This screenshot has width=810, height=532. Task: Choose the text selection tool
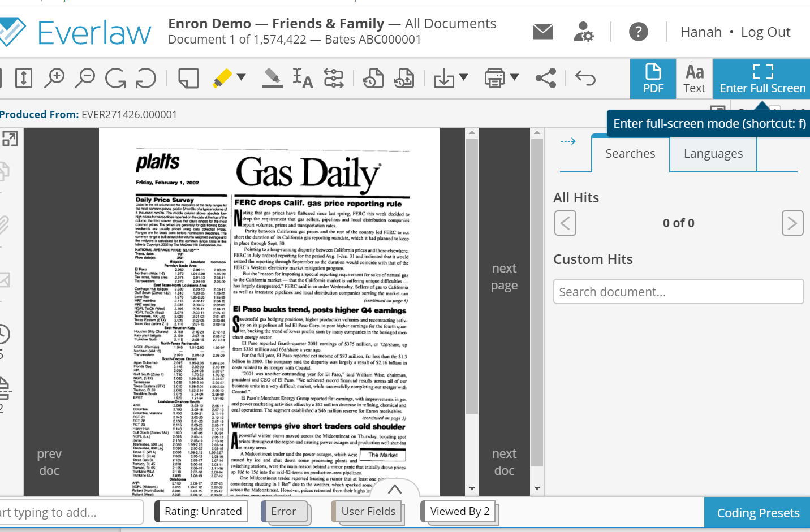tap(303, 78)
